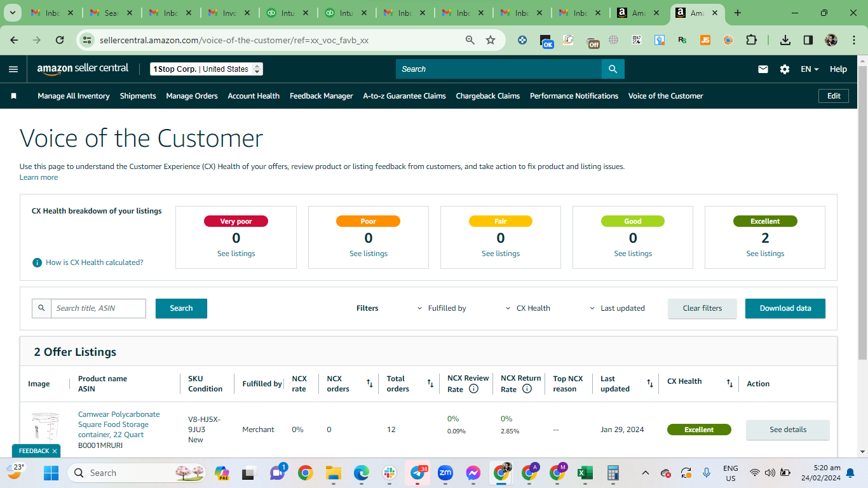Click the Search title, ASIN input field
Viewport: 868px width, 488px height.
98,308
